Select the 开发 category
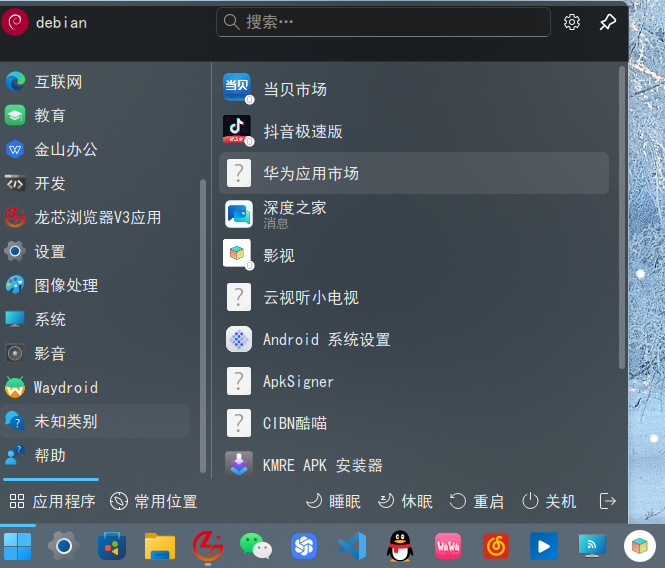Image resolution: width=665 pixels, height=568 pixels. 95,183
